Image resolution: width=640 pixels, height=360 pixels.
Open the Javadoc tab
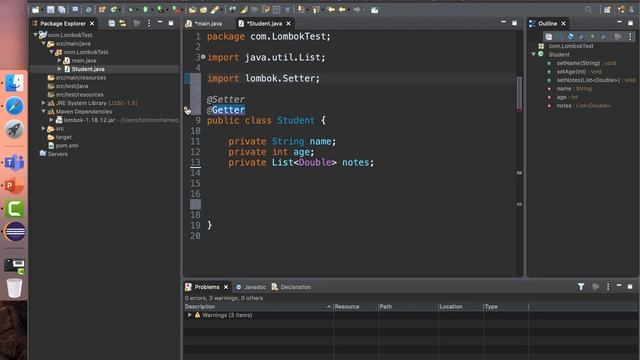tap(251, 287)
